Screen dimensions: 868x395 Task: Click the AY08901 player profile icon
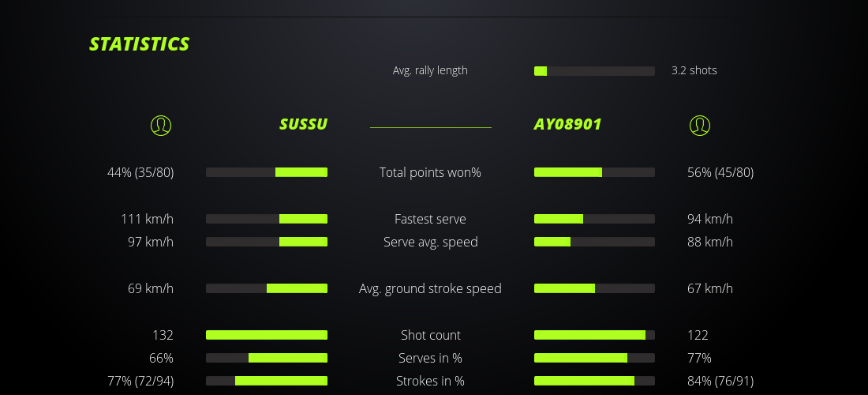coord(699,125)
